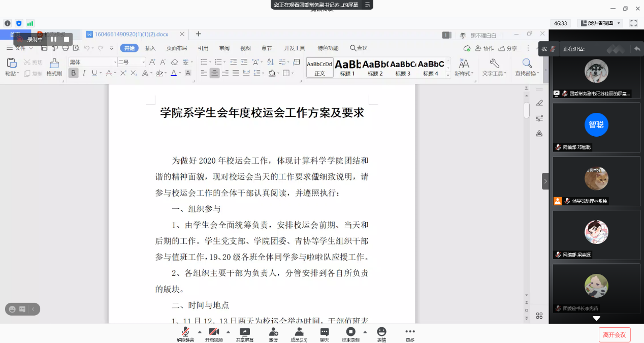Open the 聊天 chat panel

point(324,334)
